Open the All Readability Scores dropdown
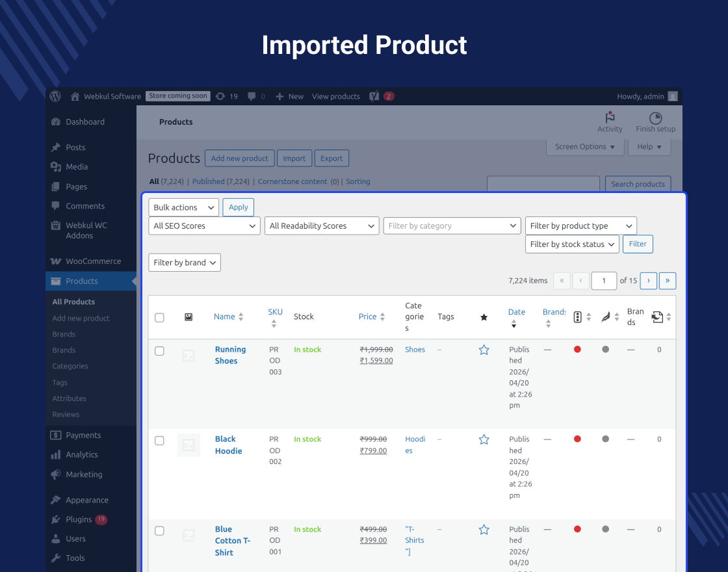Image resolution: width=728 pixels, height=572 pixels. click(x=322, y=226)
